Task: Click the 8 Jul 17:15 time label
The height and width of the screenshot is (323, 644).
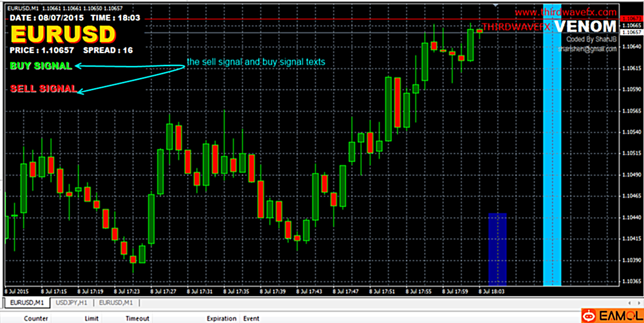Action: coord(54,292)
